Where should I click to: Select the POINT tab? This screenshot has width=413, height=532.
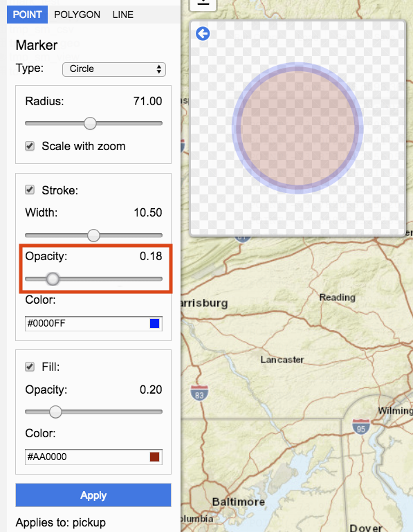(27, 15)
